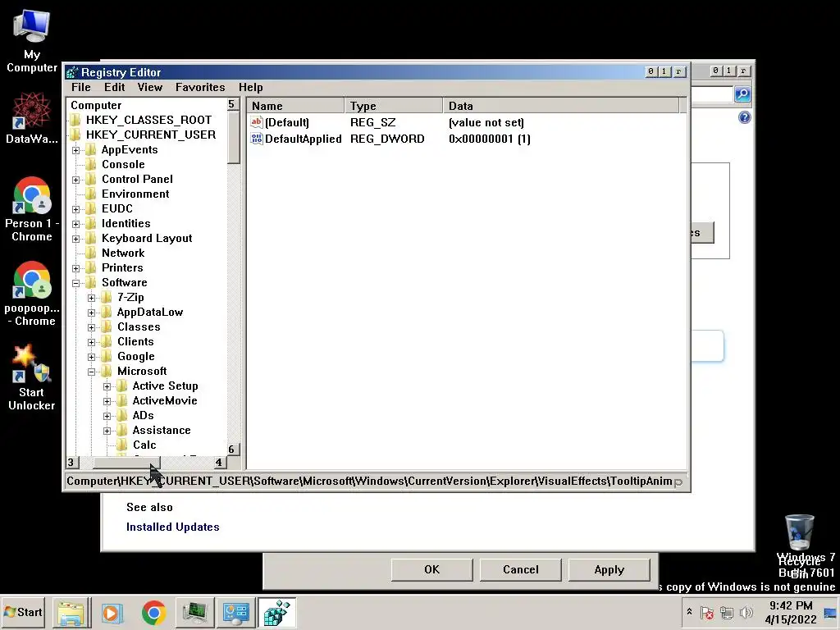Show hidden tray icons arrow
Image resolution: width=840 pixels, height=630 pixels.
pos(689,612)
